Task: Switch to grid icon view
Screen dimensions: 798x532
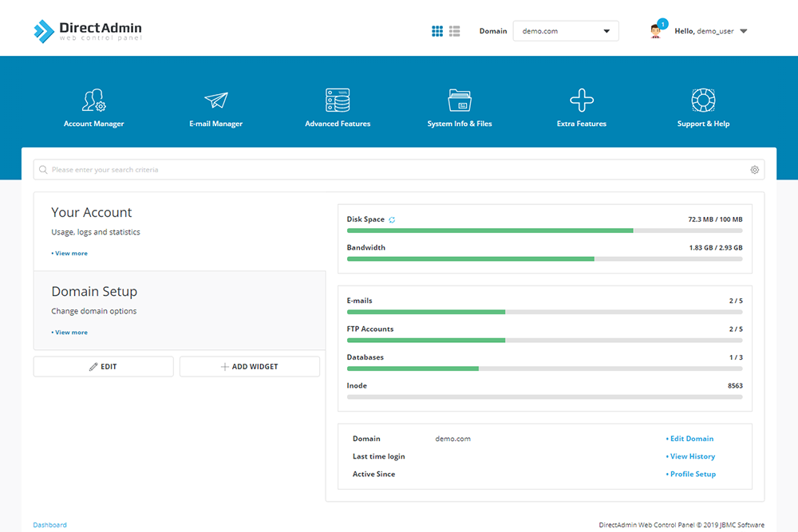Action: click(x=437, y=31)
